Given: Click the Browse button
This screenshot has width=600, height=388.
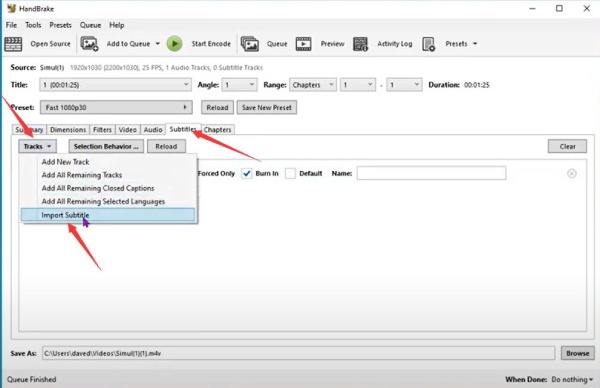Looking at the screenshot, I should (577, 353).
